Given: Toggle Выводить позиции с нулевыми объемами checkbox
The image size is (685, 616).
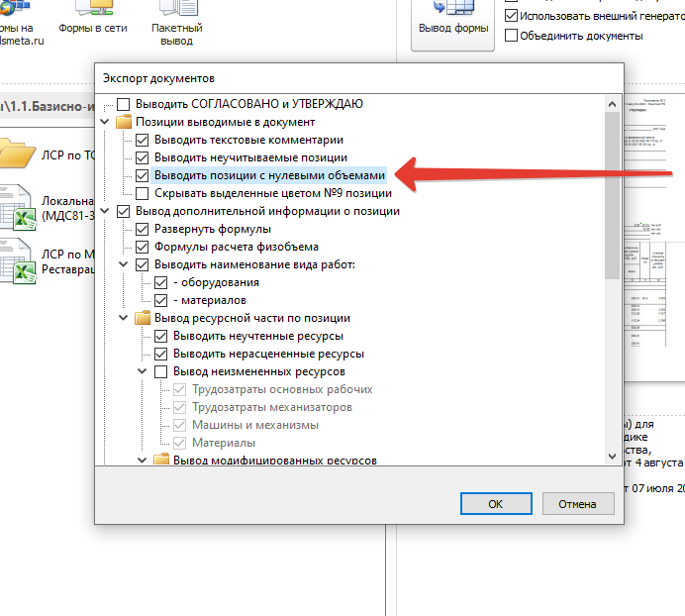Looking at the screenshot, I should [x=142, y=175].
